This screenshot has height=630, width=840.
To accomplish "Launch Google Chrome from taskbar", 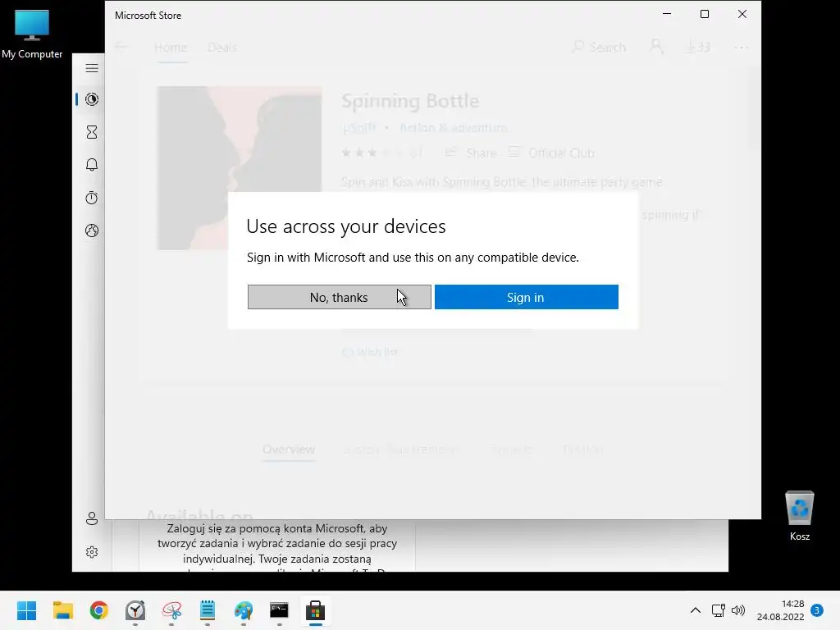I will point(99,610).
